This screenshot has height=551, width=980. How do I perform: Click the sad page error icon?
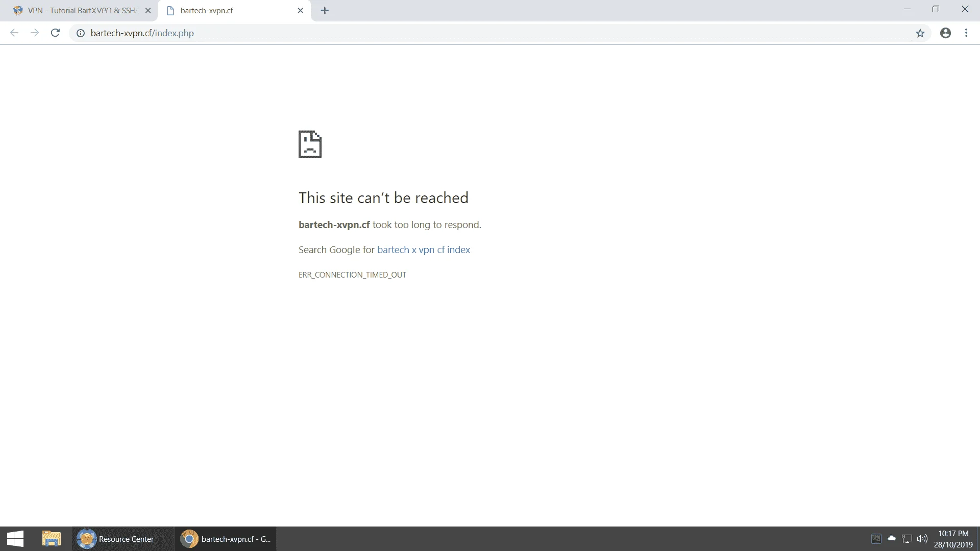coord(310,144)
